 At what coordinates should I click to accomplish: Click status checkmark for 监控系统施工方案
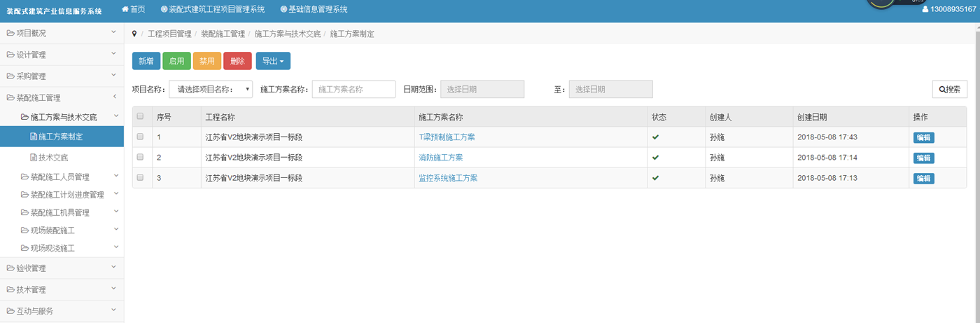pyautogui.click(x=656, y=178)
